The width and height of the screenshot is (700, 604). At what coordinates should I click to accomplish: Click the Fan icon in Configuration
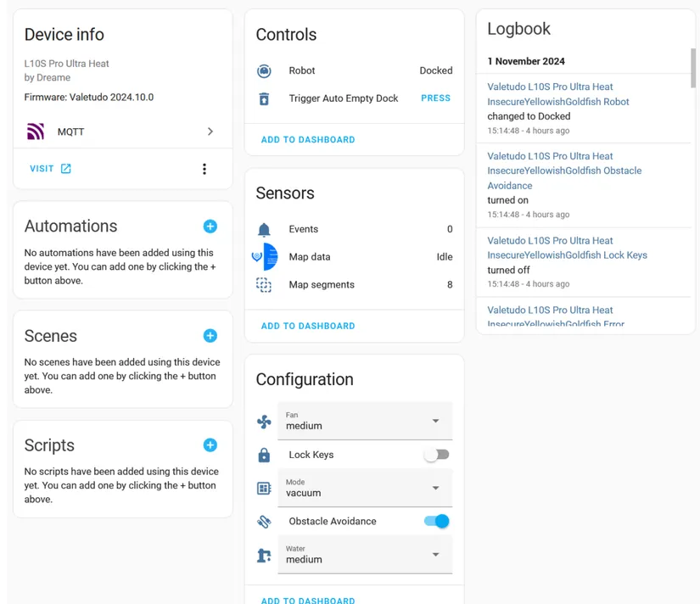pyautogui.click(x=264, y=422)
